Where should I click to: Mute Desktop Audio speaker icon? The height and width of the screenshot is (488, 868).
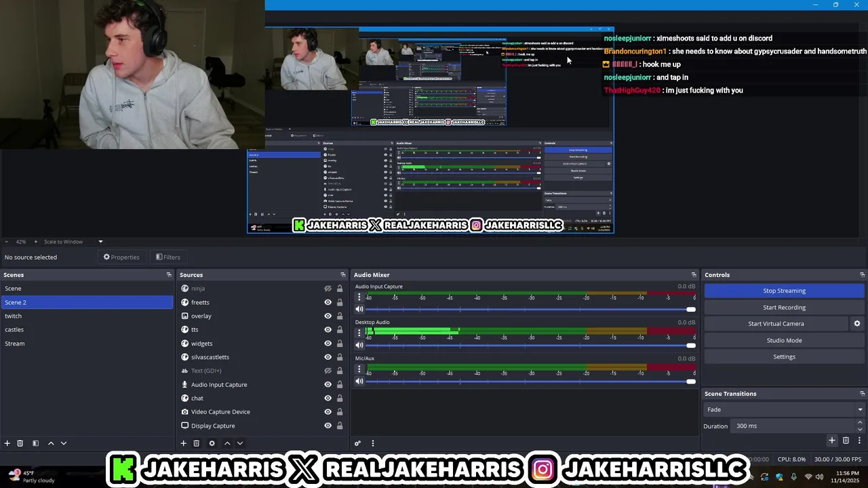click(x=359, y=345)
